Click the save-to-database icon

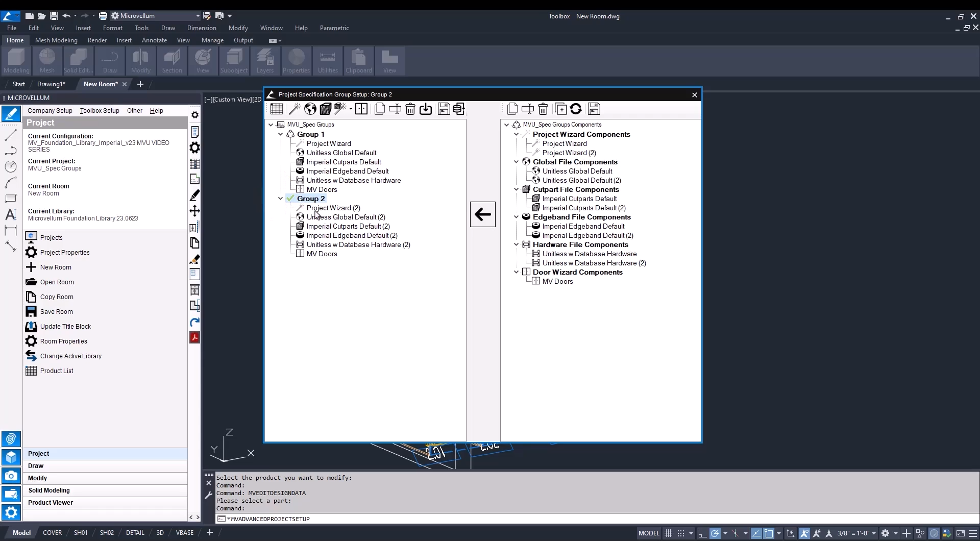pos(458,109)
